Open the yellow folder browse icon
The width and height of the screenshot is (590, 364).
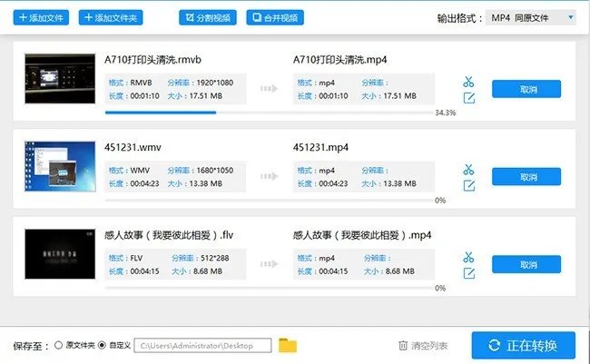tap(288, 346)
